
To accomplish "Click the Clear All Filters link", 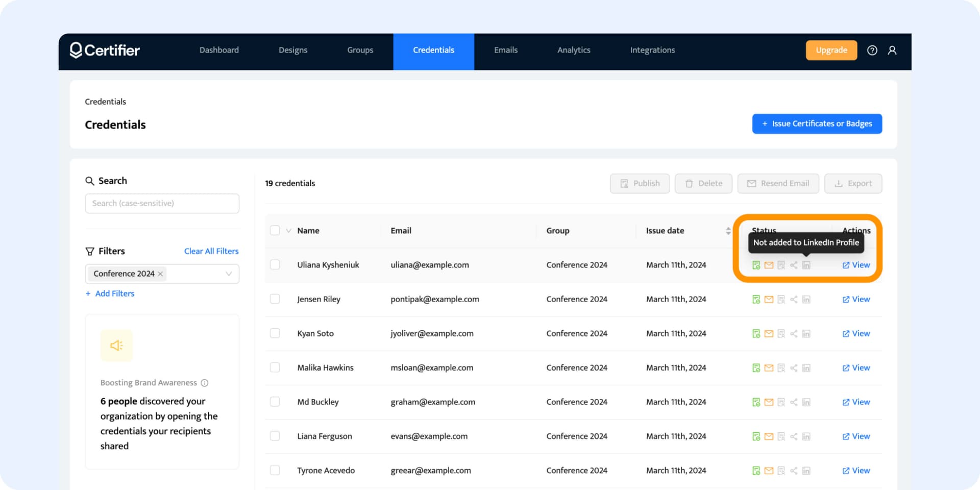I will point(211,251).
